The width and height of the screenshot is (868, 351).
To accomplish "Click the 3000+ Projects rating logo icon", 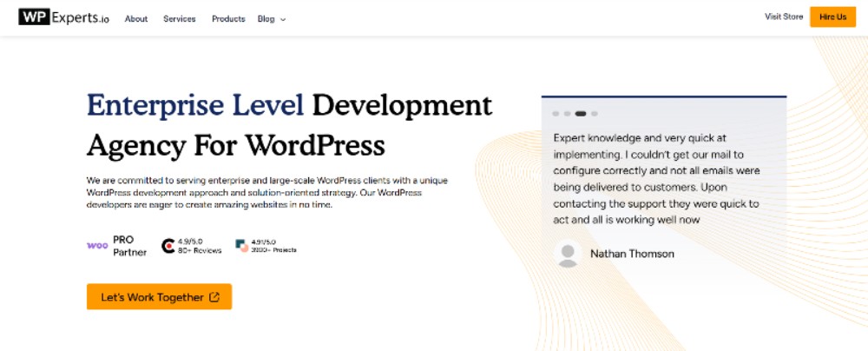I will (x=242, y=246).
